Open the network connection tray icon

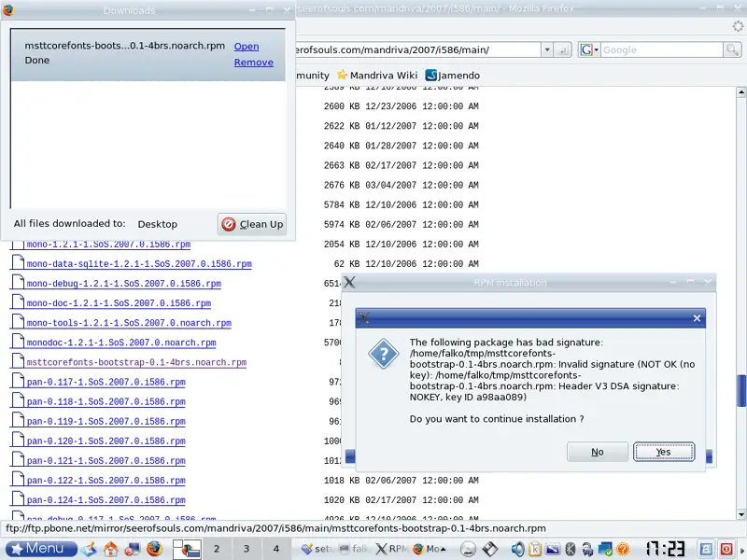pyautogui.click(x=587, y=549)
